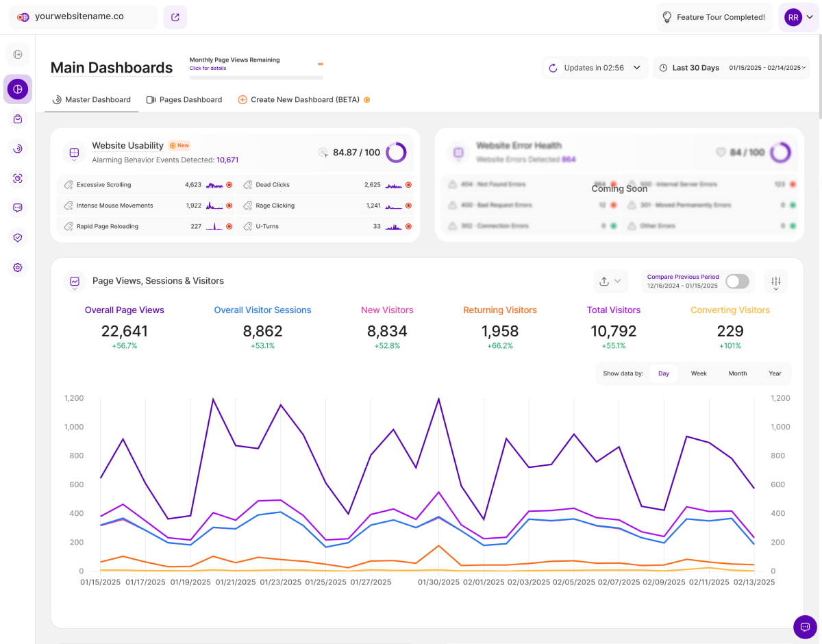Toggle Compare Previous Period switch
The image size is (822, 644).
click(x=737, y=282)
